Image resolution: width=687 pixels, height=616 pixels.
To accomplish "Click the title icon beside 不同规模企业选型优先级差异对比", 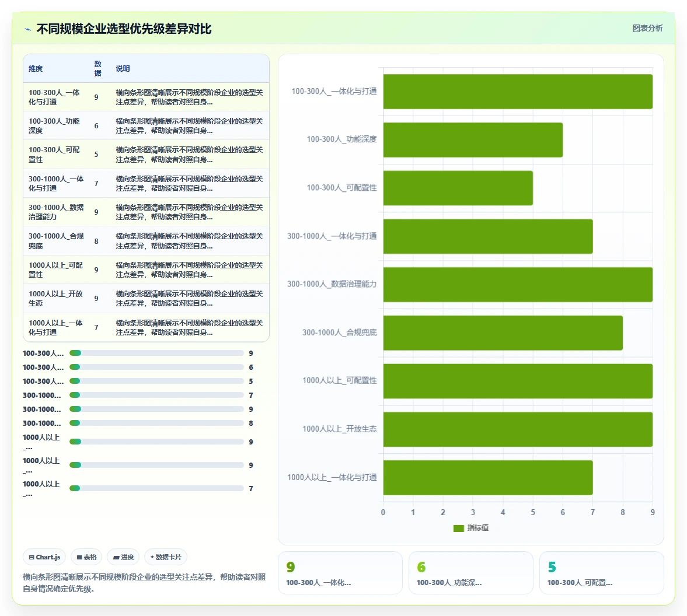I will 27,29.
